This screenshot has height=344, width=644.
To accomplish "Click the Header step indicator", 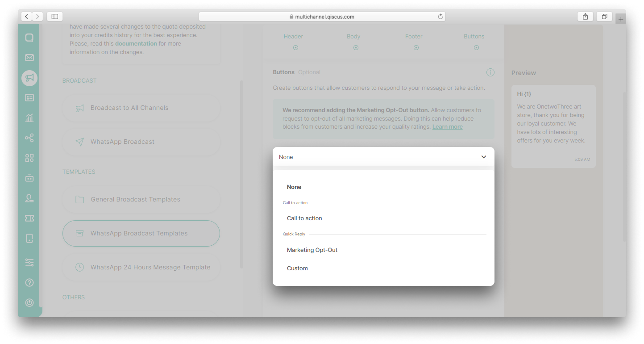I will pos(295,47).
